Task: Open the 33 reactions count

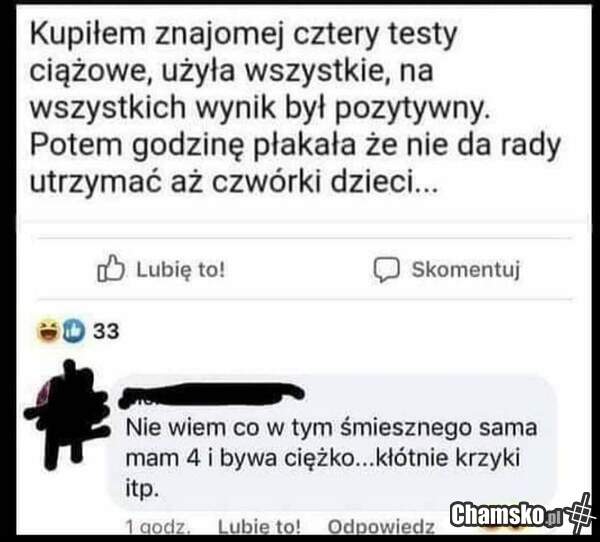Action: (106, 331)
